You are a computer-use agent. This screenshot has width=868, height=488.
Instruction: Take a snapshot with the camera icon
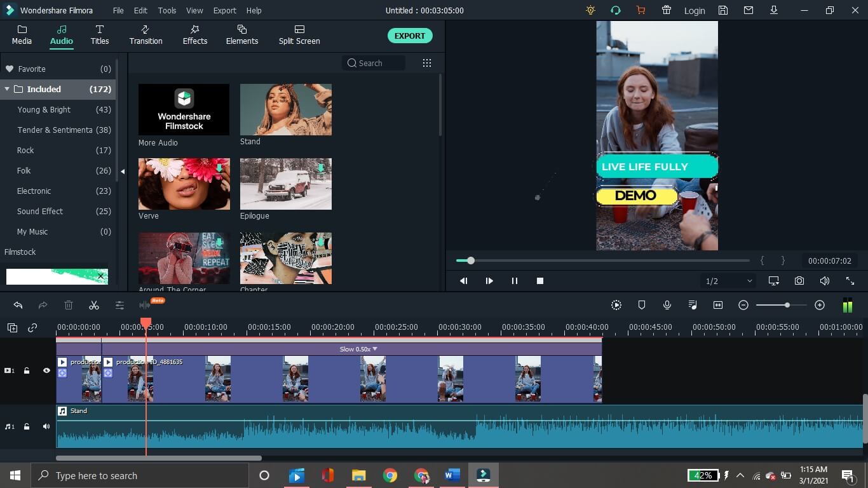[799, 281]
